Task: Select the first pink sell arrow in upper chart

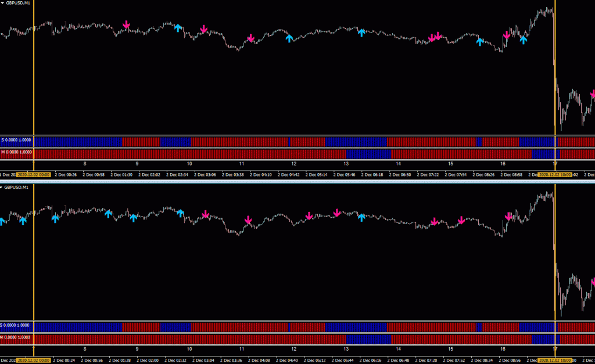Action: (126, 25)
